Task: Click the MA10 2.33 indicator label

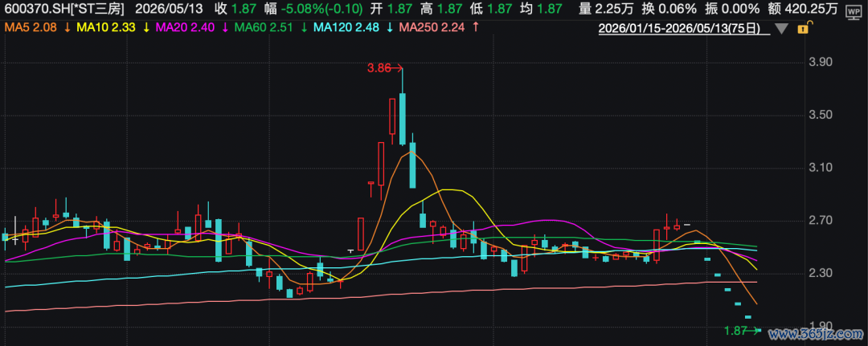Action: [x=108, y=27]
